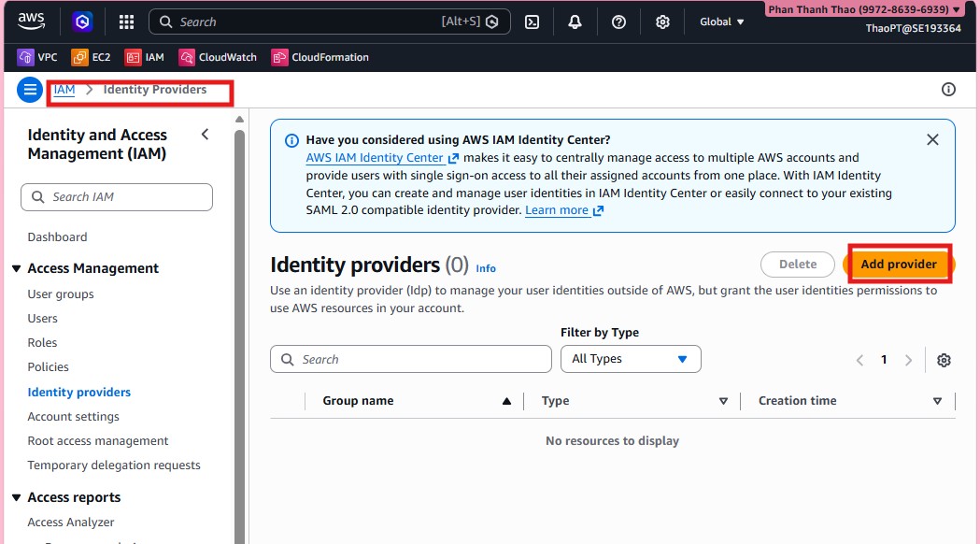The height and width of the screenshot is (544, 980).
Task: Open the console settings gear in top bar
Action: (x=662, y=22)
